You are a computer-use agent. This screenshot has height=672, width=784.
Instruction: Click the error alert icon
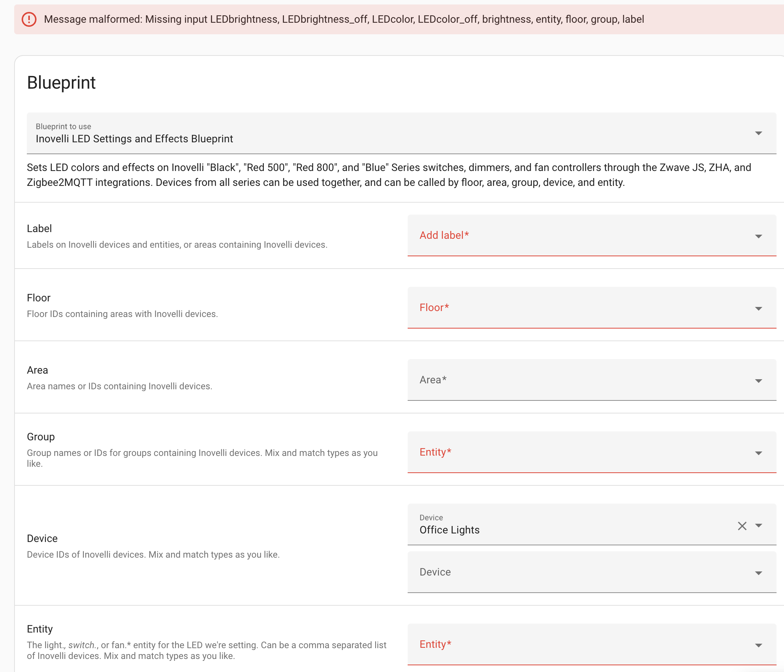[29, 19]
